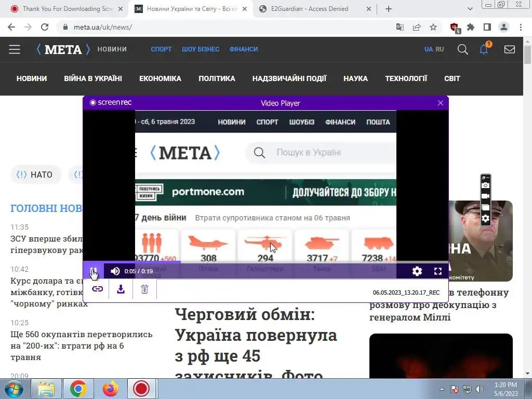
Task: Close the Новини України tab
Action: (245, 9)
